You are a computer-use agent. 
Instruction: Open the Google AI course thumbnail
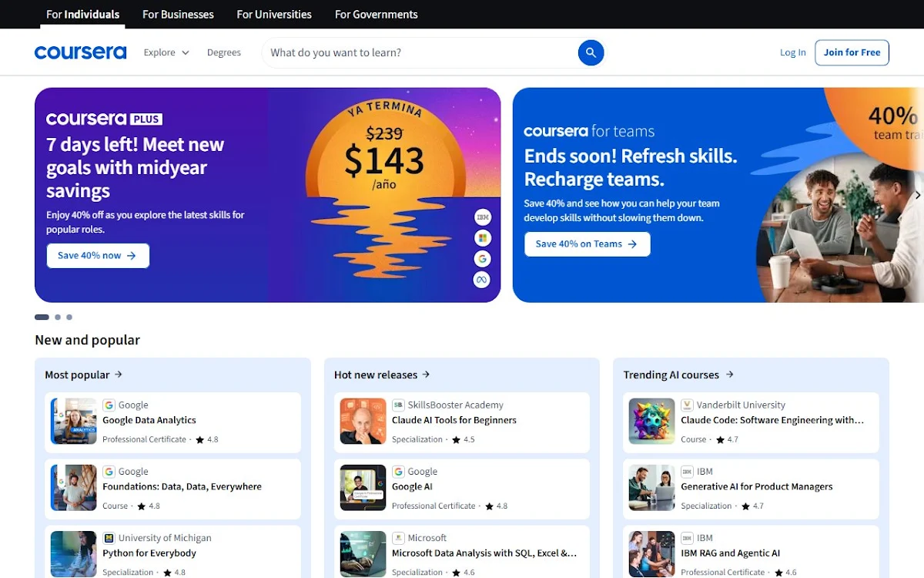(x=363, y=488)
